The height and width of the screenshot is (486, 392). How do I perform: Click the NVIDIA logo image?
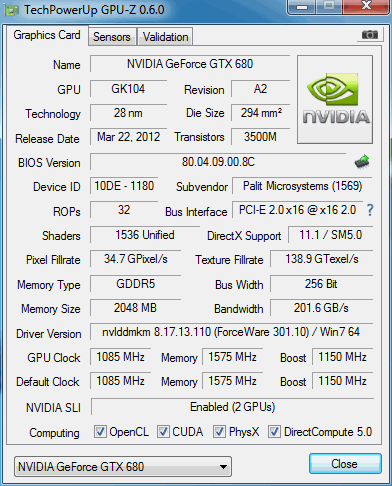point(335,100)
